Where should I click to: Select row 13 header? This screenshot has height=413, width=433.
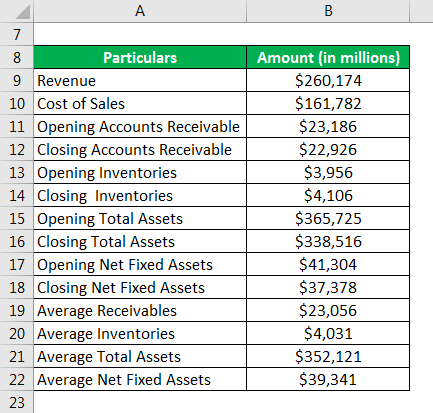click(x=17, y=172)
